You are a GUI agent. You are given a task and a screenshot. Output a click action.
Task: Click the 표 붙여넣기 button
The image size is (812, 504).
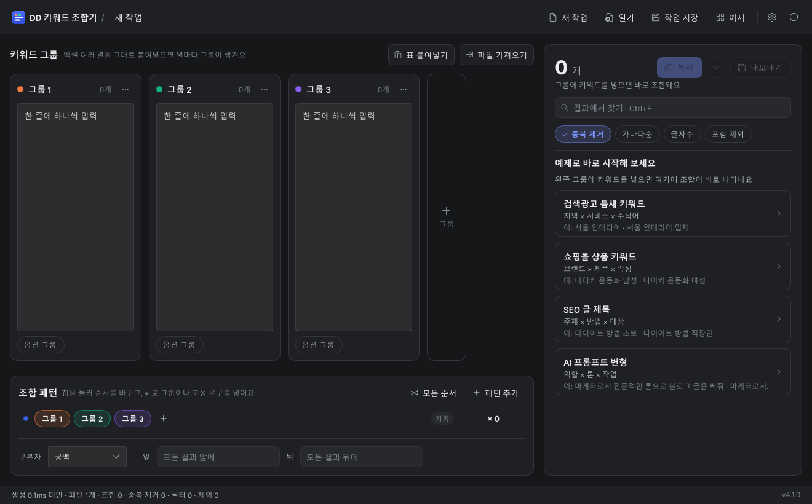421,55
